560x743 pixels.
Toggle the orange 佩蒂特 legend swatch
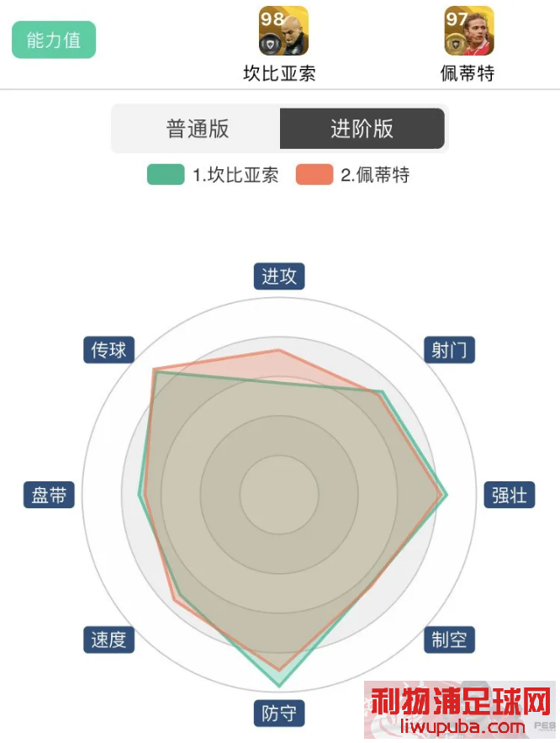click(314, 174)
